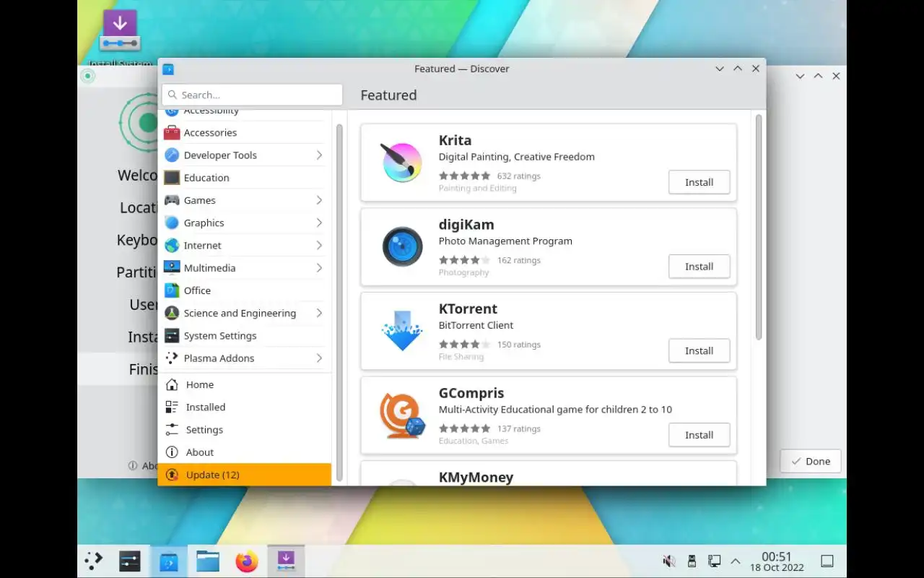Install KTorrent
924x578 pixels.
(699, 350)
